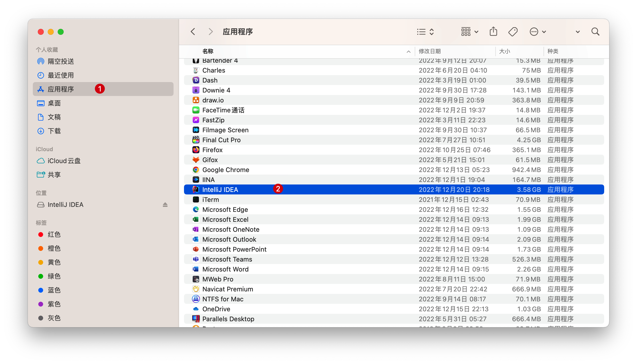
Task: Click the Microsoft Outlook icon
Action: (x=196, y=239)
